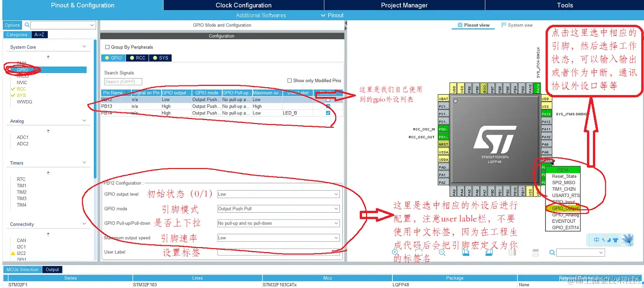Select the SYS configuration tab
Viewport: 644px width, 288px height.
pyautogui.click(x=160, y=58)
